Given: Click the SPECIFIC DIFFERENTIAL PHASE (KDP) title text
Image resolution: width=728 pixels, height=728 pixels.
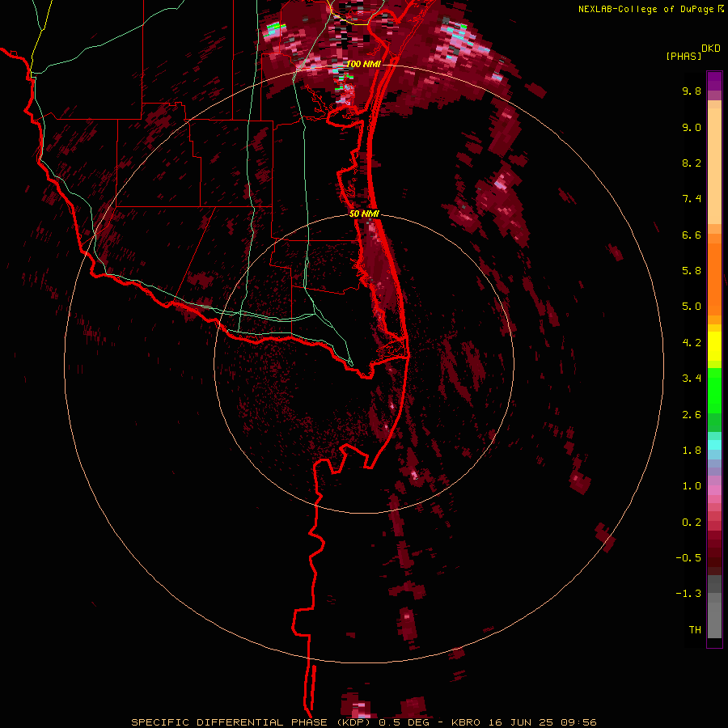Looking at the screenshot, I should [x=251, y=722].
